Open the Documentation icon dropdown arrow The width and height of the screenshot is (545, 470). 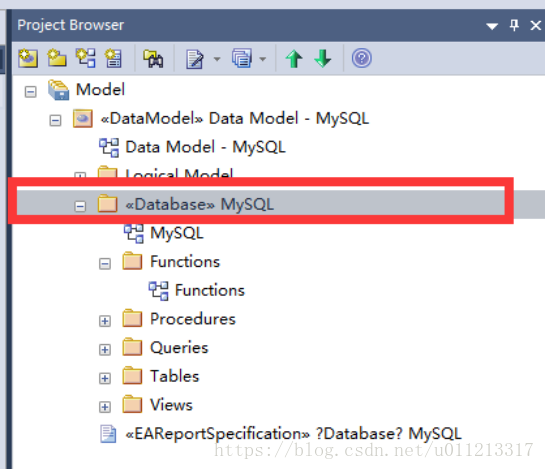click(217, 59)
